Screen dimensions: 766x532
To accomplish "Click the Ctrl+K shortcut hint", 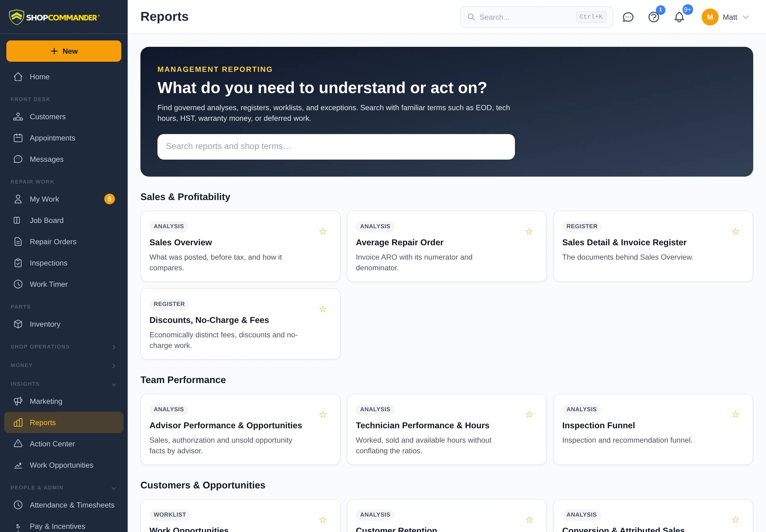I will click(591, 17).
